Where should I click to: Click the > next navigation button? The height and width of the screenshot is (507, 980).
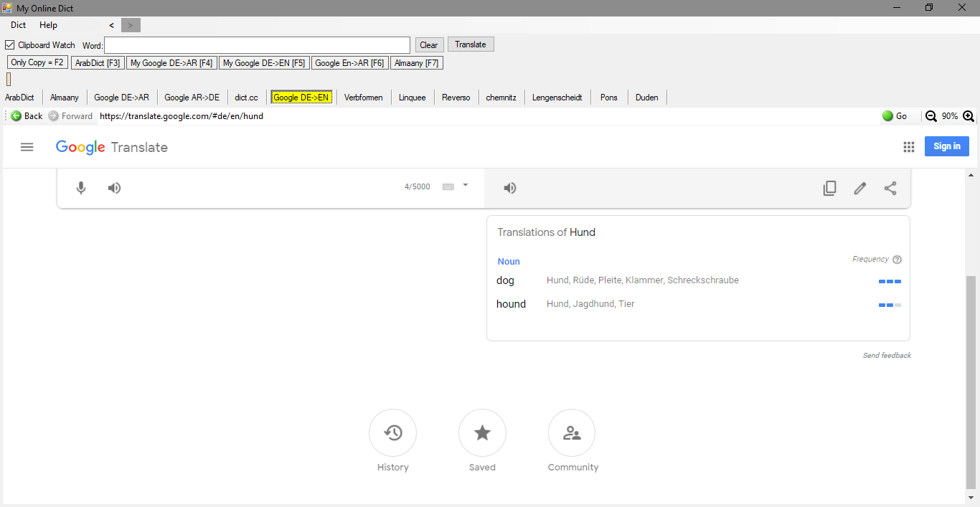click(x=131, y=25)
